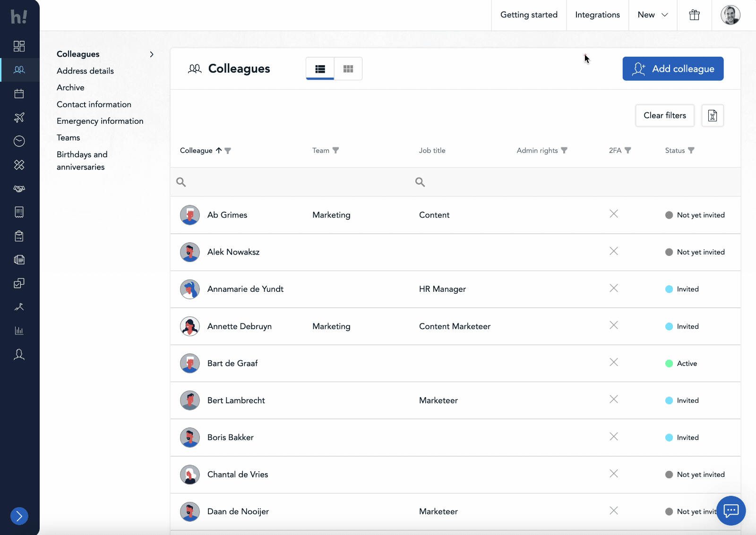
Task: Export colleagues to Excel file icon
Action: coord(712,116)
